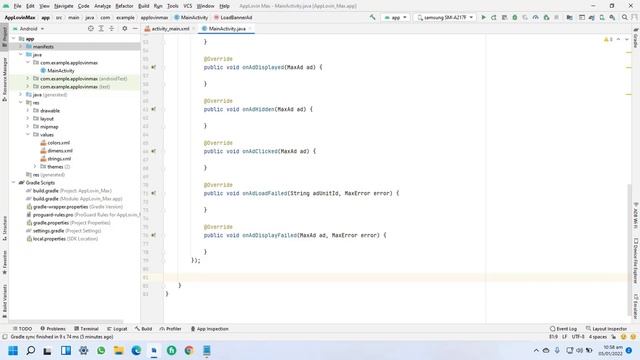
Task: Switch to activity_main.xml editor tab
Action: 170,29
